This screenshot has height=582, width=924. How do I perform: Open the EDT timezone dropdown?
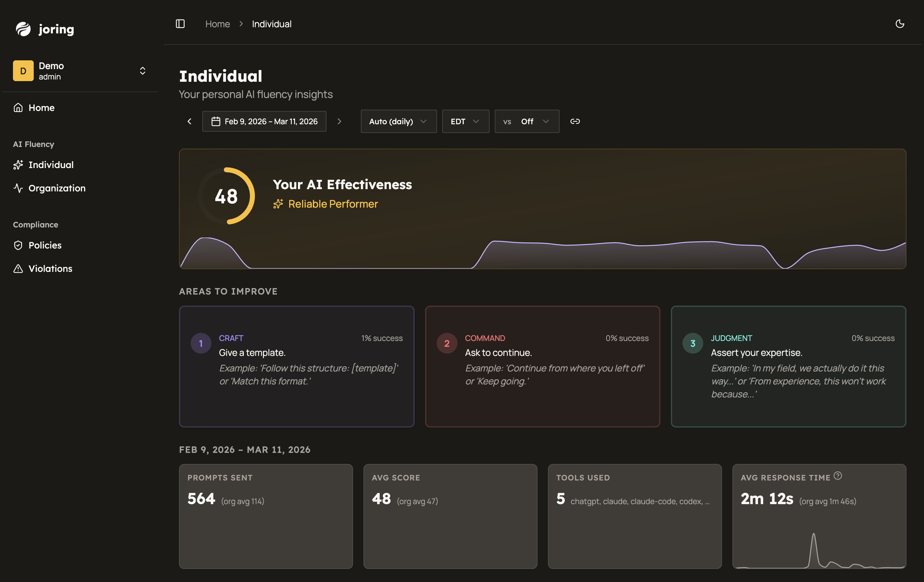click(x=465, y=121)
